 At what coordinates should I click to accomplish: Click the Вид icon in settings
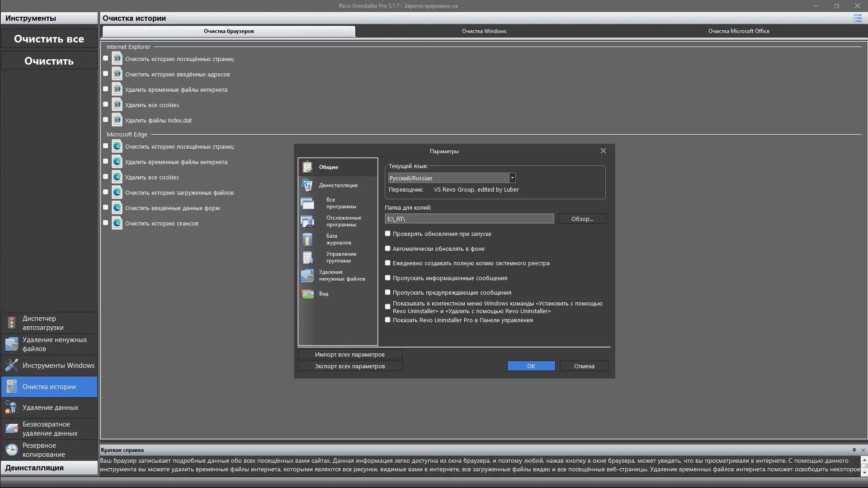(x=307, y=294)
